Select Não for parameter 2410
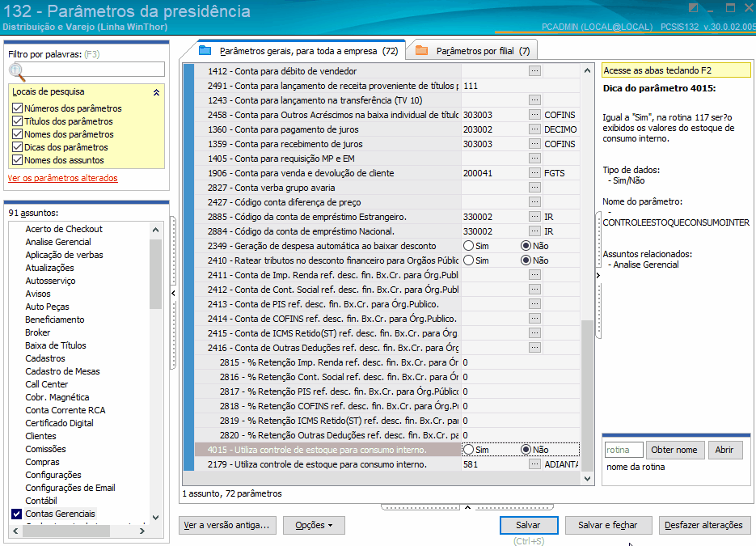The width and height of the screenshot is (756, 546). click(x=526, y=260)
